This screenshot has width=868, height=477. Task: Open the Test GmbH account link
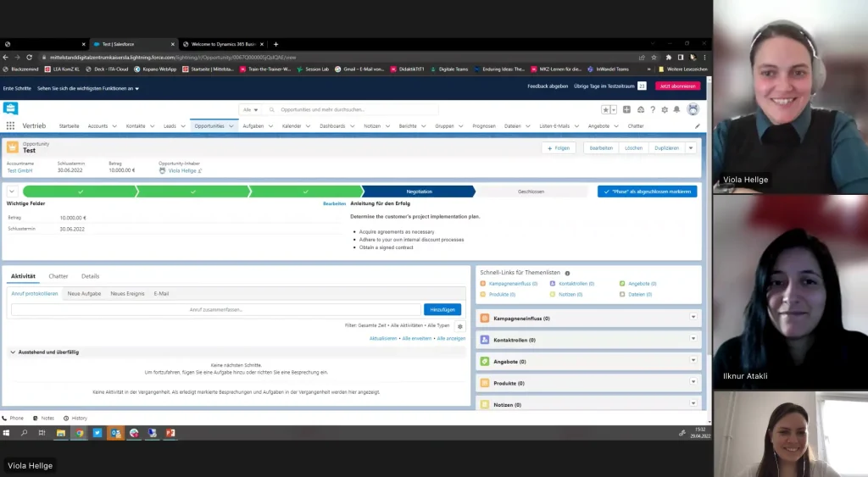[19, 171]
